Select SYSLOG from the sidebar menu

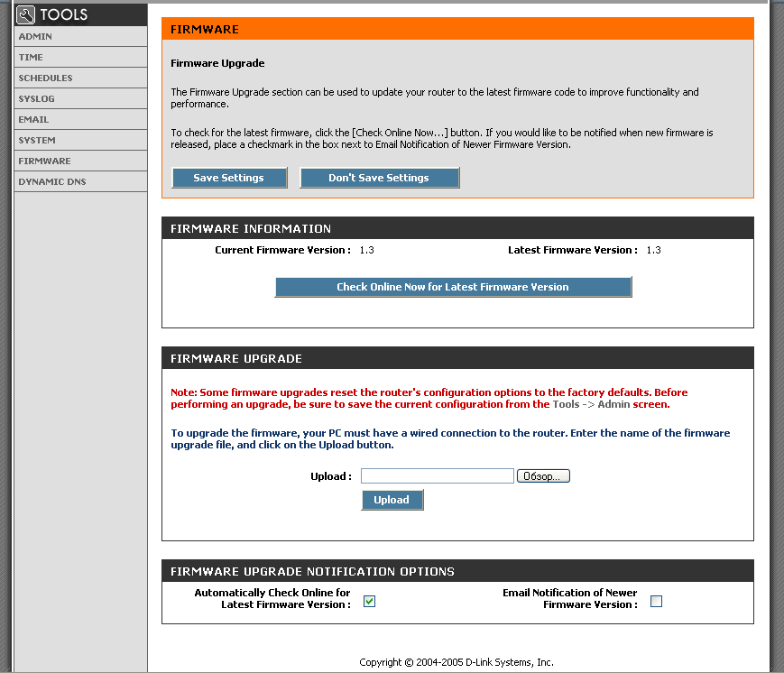coord(80,98)
